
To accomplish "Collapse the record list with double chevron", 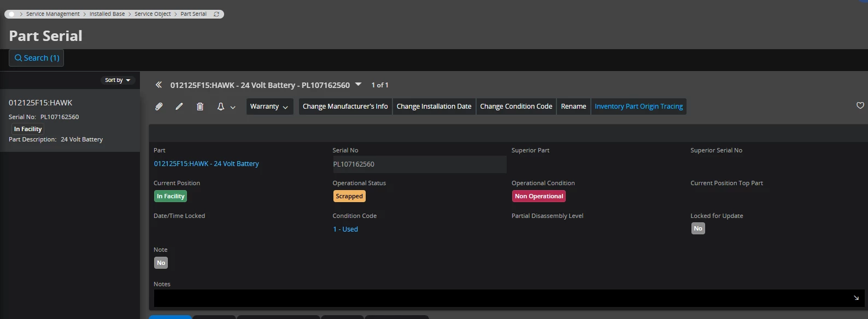I will tap(159, 85).
